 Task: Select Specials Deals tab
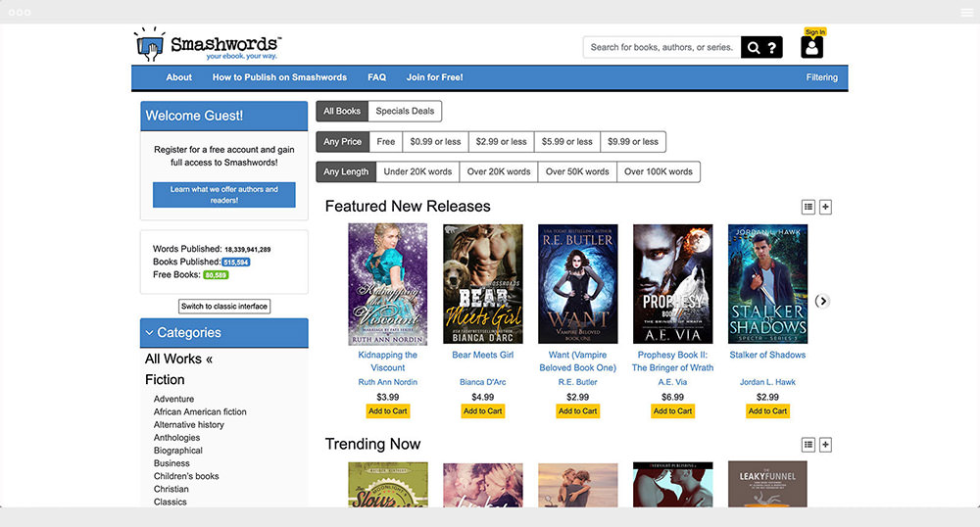point(405,111)
